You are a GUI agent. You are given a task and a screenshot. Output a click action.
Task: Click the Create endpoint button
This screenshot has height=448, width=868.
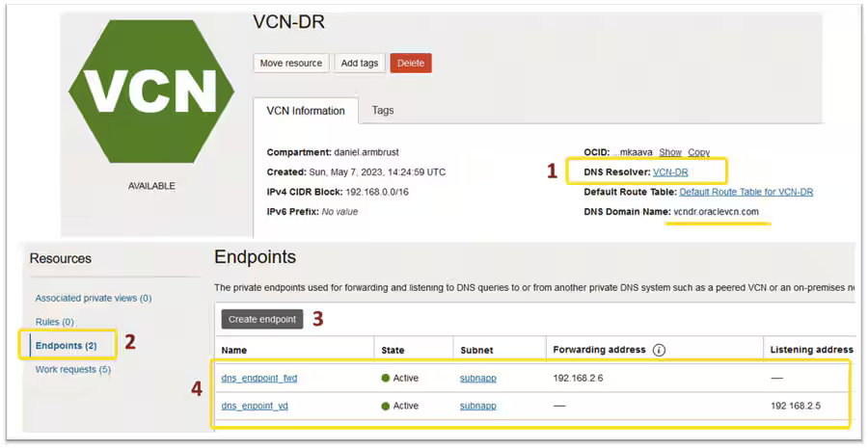[x=262, y=319]
